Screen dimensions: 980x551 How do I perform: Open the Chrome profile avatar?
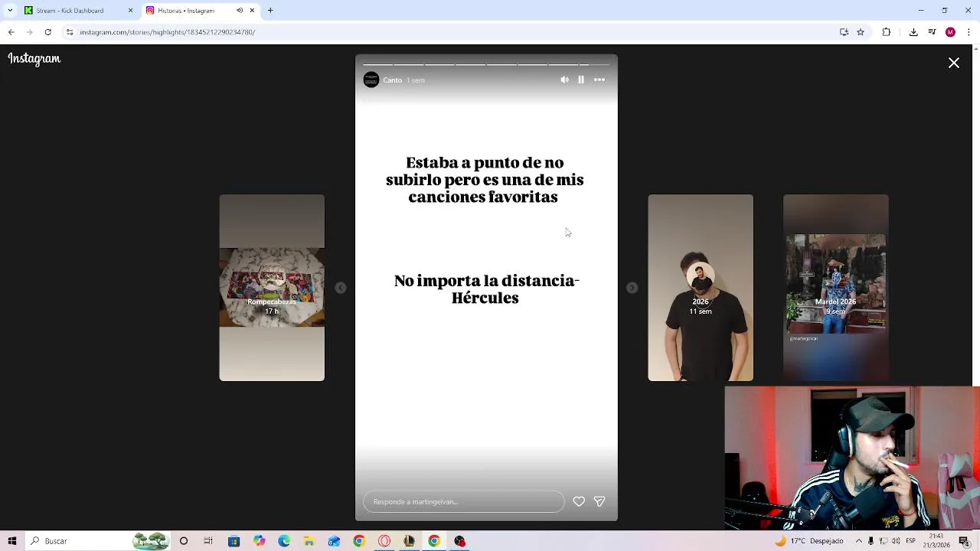click(x=950, y=32)
